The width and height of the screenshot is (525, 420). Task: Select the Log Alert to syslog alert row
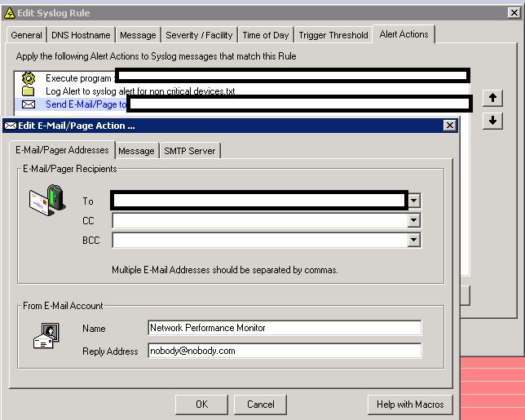pos(242,91)
